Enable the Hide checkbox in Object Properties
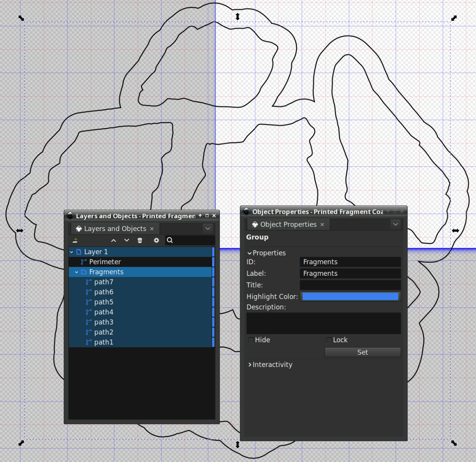The image size is (476, 462). pyautogui.click(x=251, y=340)
